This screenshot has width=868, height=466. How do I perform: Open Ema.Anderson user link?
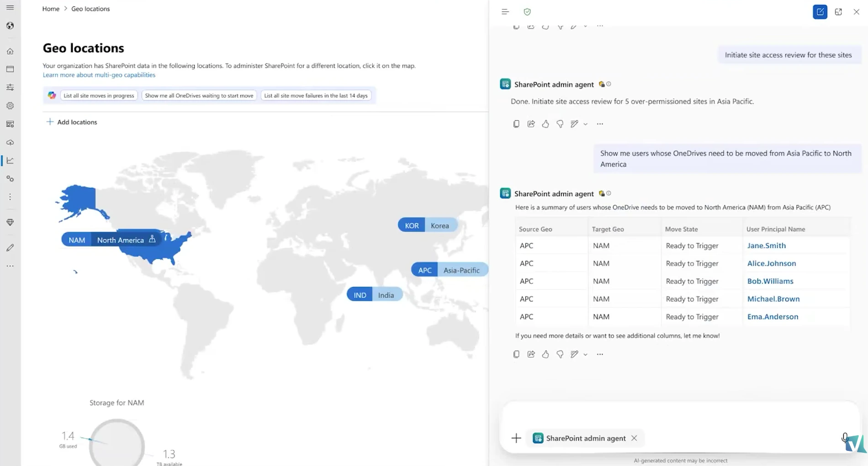coord(773,317)
